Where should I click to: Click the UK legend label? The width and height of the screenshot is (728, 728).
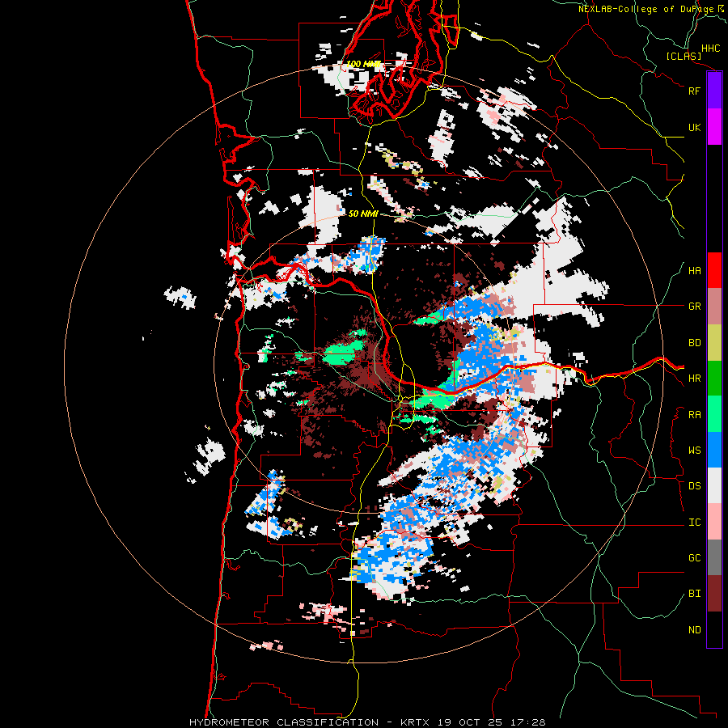pos(694,127)
